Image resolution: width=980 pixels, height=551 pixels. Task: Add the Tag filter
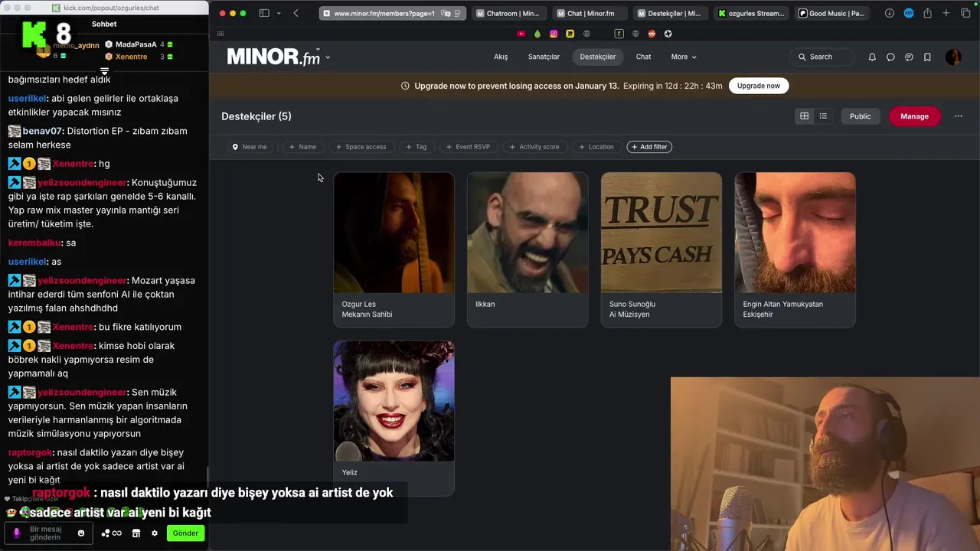[x=416, y=147]
